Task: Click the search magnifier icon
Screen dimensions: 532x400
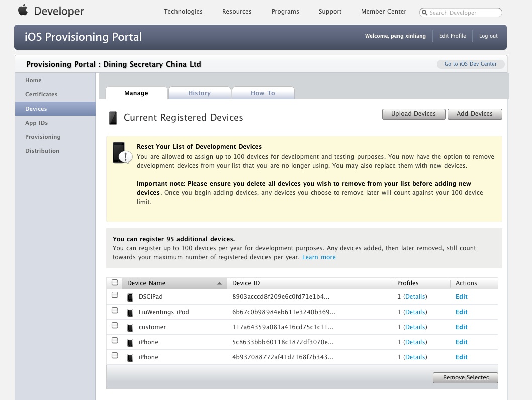Action: click(424, 13)
